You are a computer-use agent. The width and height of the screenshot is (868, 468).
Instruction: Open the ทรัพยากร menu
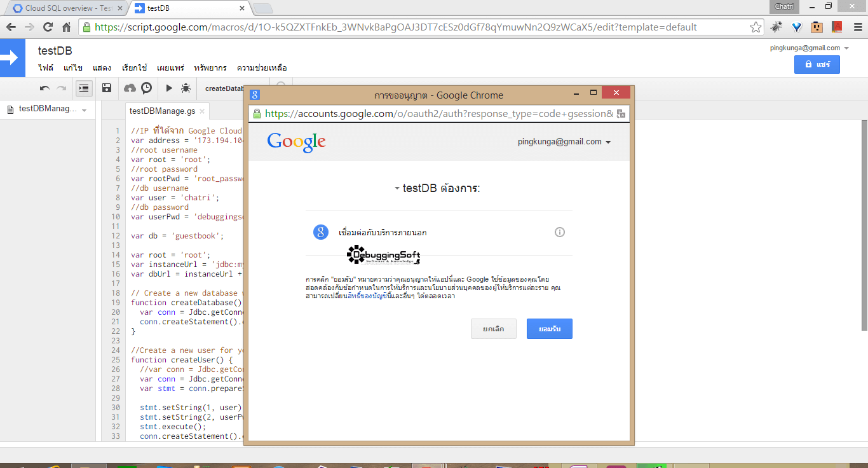coord(210,67)
